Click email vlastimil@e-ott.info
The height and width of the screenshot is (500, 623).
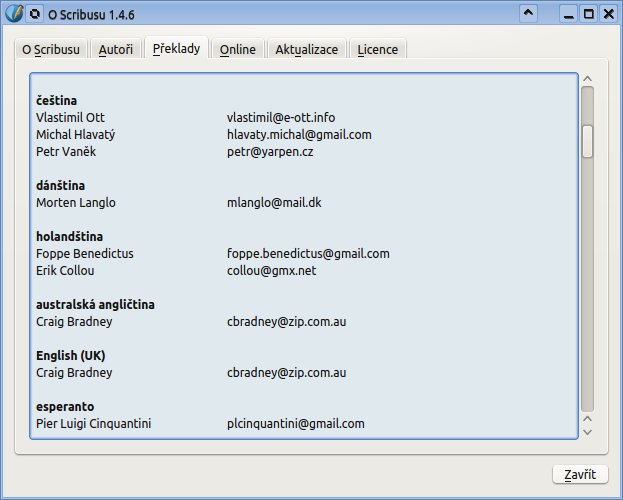(281, 118)
